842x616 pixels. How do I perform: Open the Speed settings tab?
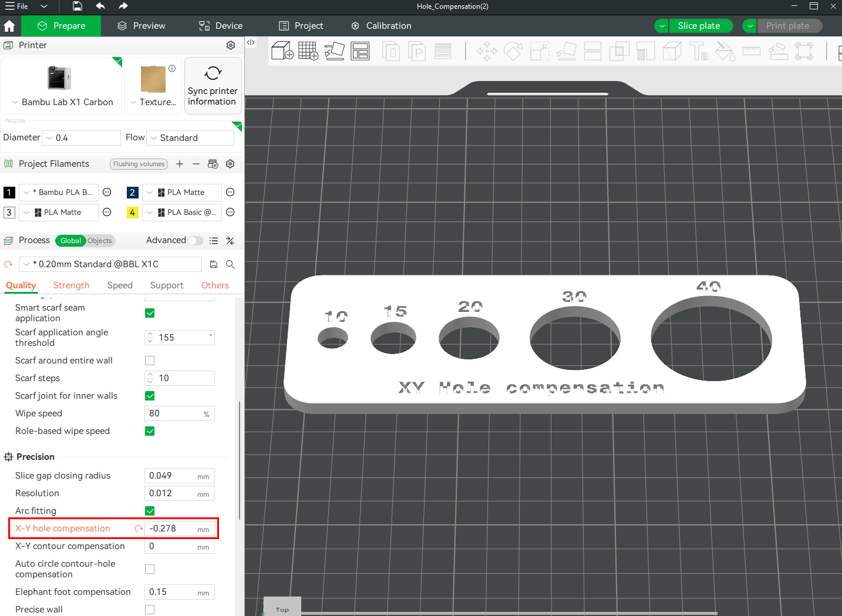[120, 285]
